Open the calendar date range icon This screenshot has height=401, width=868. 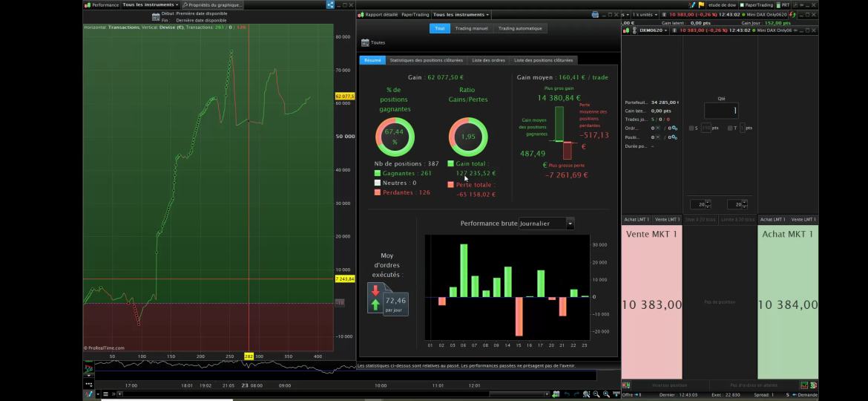pyautogui.click(x=156, y=16)
